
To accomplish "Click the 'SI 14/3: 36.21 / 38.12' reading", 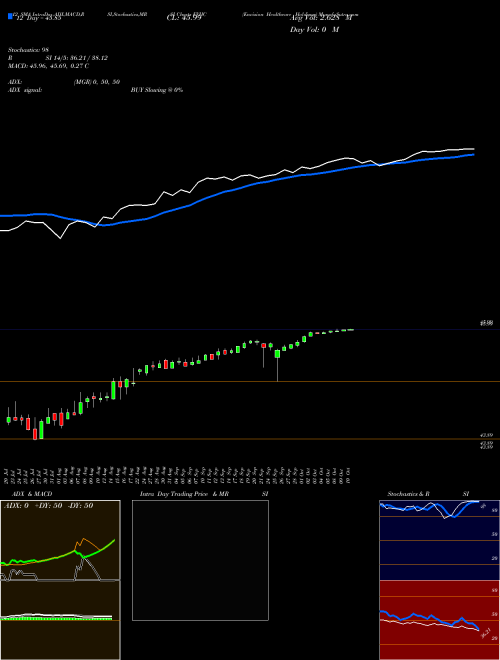I will click(77, 58).
